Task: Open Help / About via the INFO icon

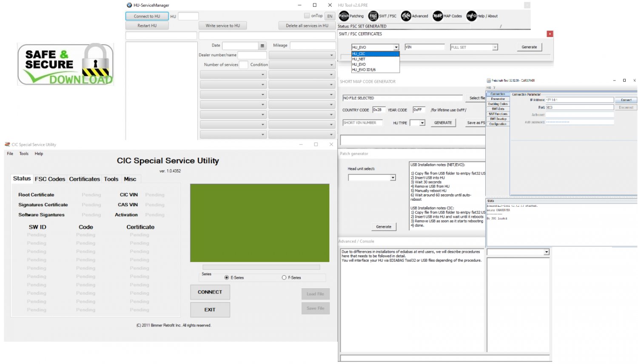Action: 471,16
